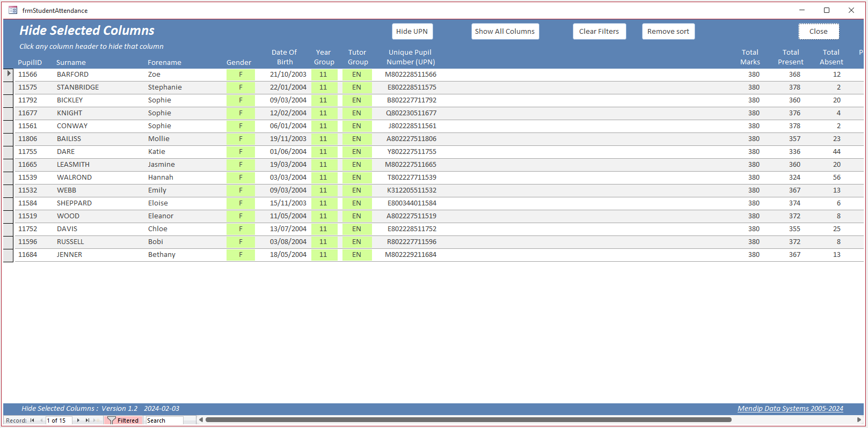This screenshot has width=868, height=428.
Task: Hide the PupilID column via its header
Action: point(30,63)
